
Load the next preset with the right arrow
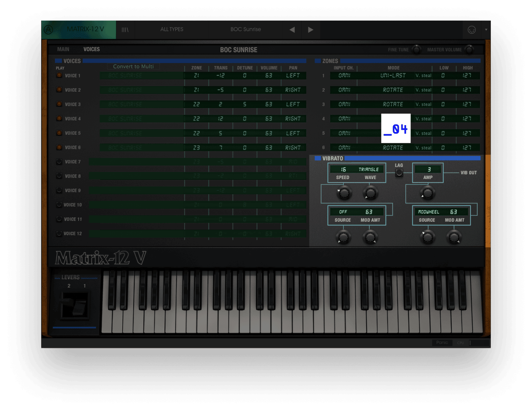tap(310, 29)
